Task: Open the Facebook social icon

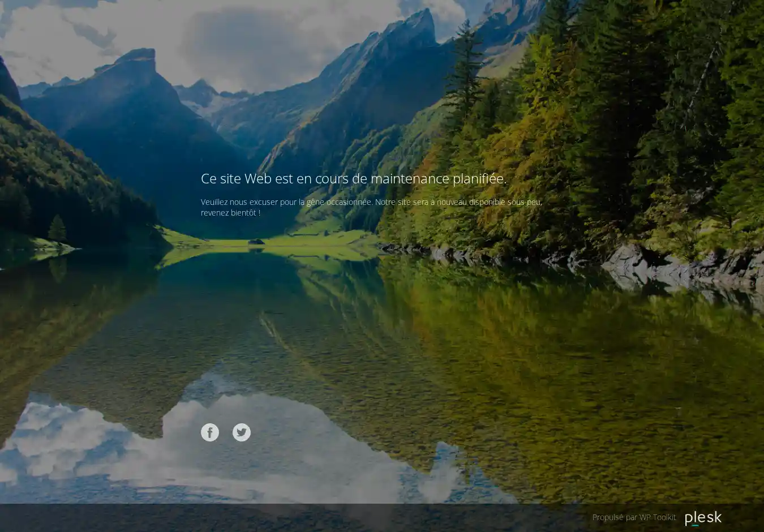Action: click(210, 432)
